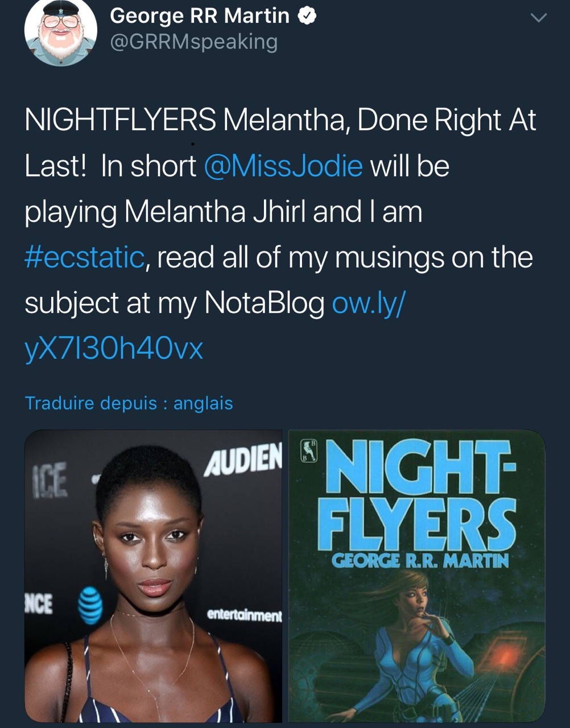Open the actress red carpet photo
This screenshot has width=570, height=728.
[153, 576]
